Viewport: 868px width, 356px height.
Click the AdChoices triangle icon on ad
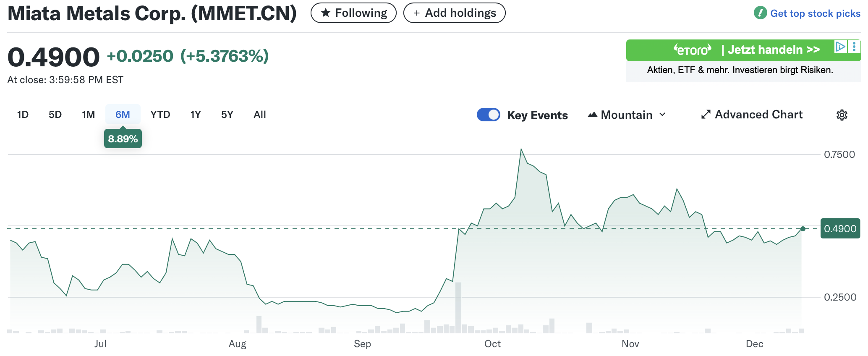click(x=840, y=47)
